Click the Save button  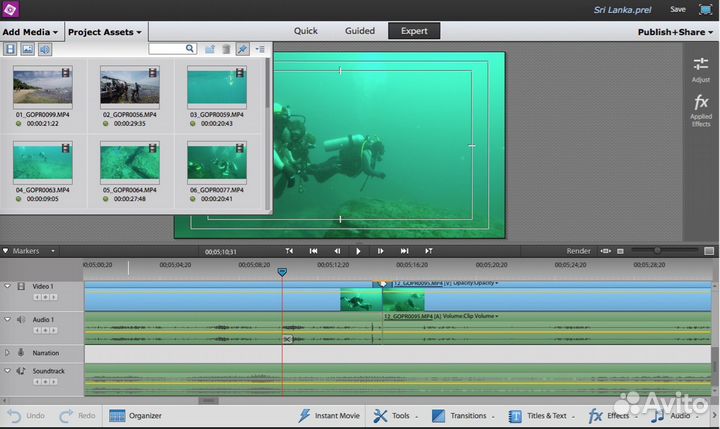(x=677, y=9)
